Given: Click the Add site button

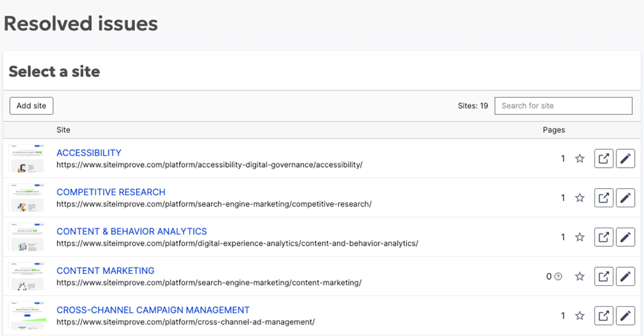Looking at the screenshot, I should [x=31, y=106].
